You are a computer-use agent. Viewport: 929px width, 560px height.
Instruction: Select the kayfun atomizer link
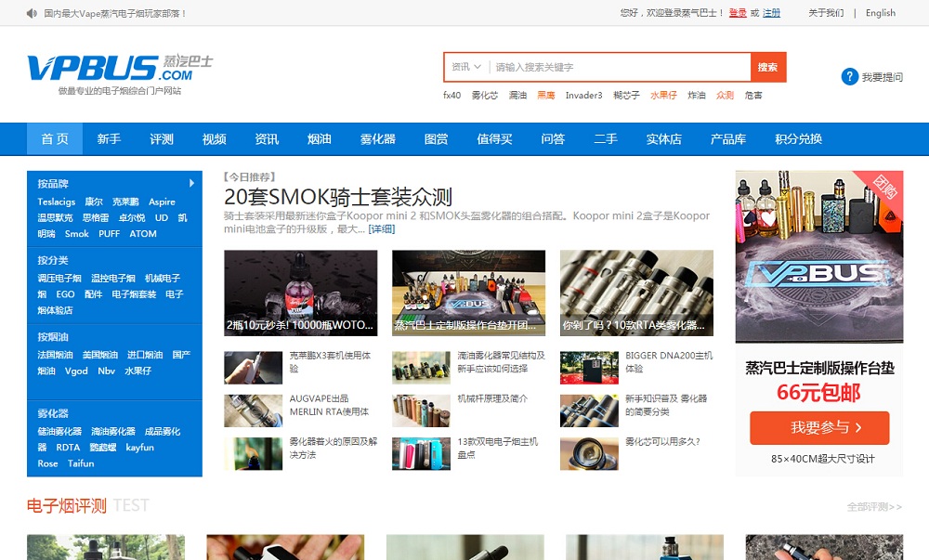pyautogui.click(x=140, y=448)
